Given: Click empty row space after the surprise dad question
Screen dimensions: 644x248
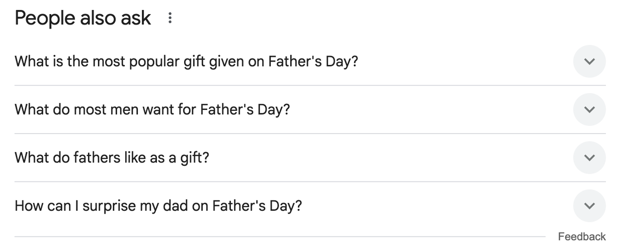Looking at the screenshot, I should (433, 206).
